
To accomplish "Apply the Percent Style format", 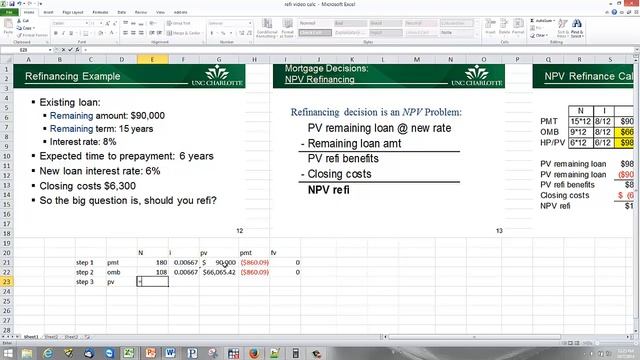I will [223, 33].
